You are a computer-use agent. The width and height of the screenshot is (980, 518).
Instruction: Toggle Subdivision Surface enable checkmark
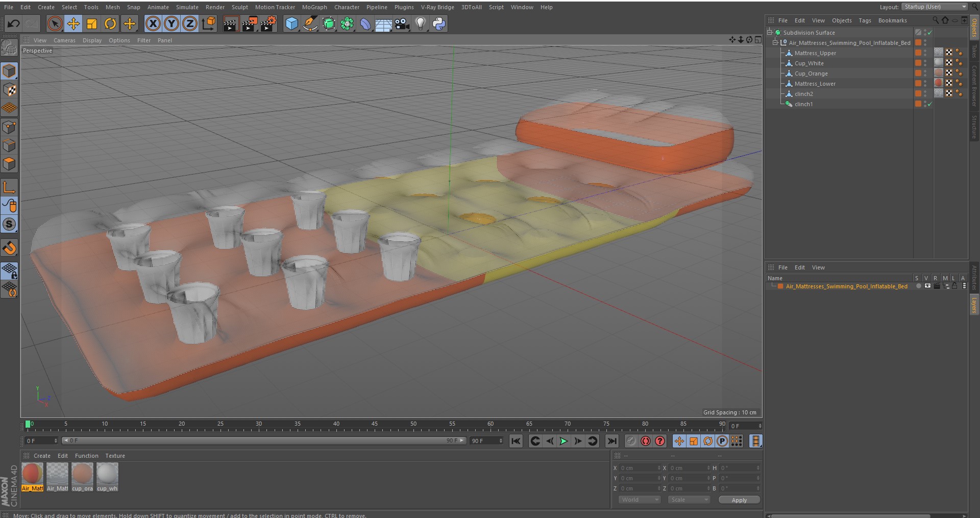click(x=930, y=33)
